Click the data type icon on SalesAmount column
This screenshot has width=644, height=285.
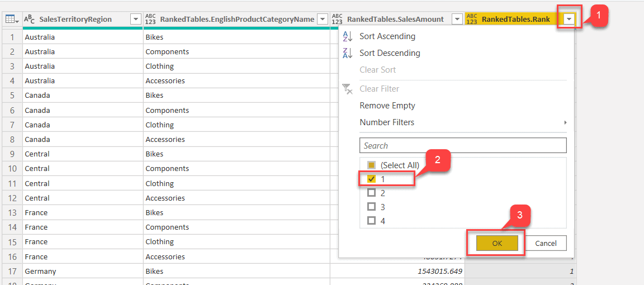click(x=337, y=20)
